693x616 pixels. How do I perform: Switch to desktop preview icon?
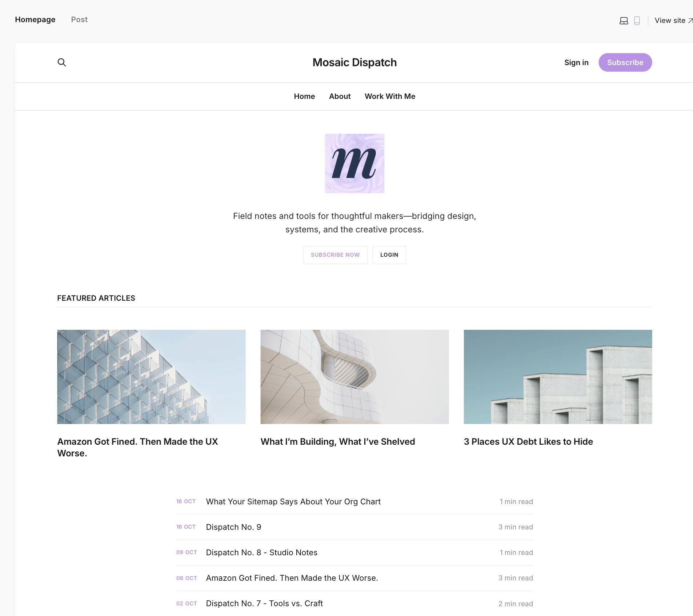pyautogui.click(x=624, y=21)
